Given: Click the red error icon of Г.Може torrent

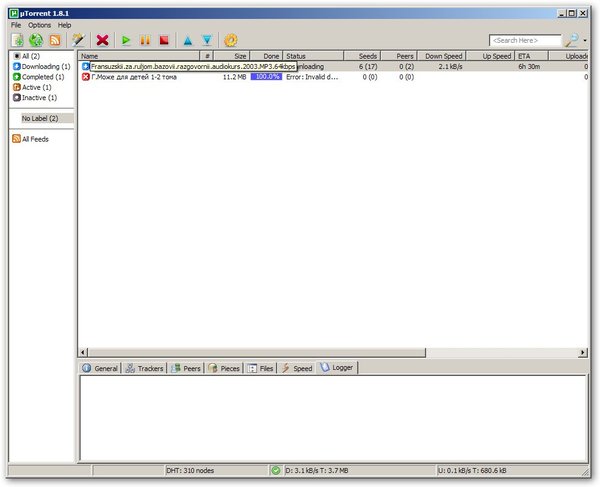Looking at the screenshot, I should (x=86, y=77).
